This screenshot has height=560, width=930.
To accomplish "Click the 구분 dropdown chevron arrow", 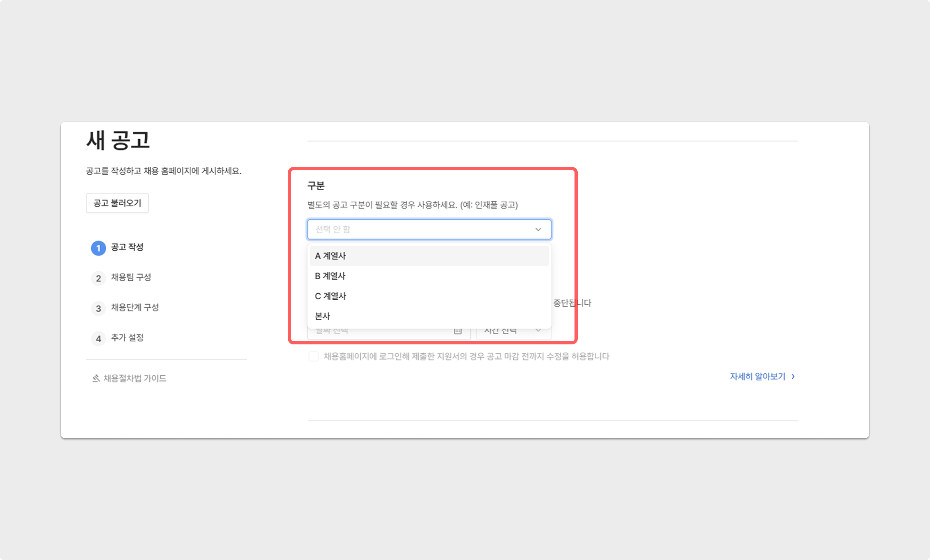I will click(x=538, y=229).
